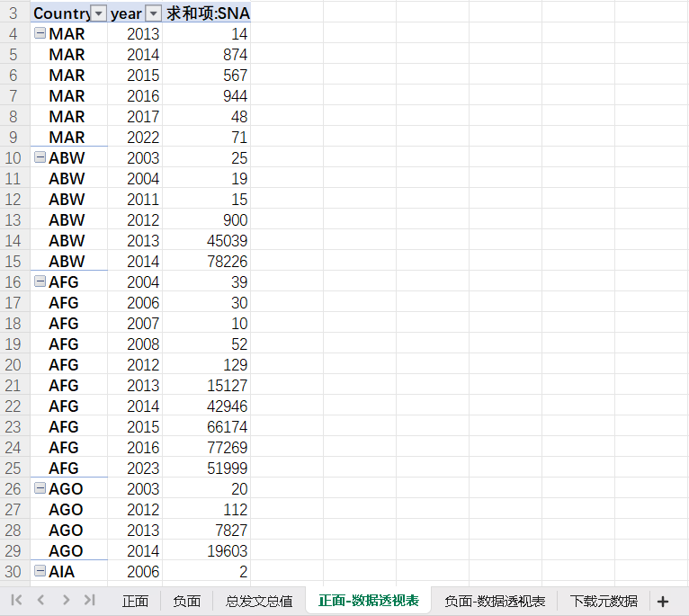Click the AIA 2006 year cell

(135, 572)
